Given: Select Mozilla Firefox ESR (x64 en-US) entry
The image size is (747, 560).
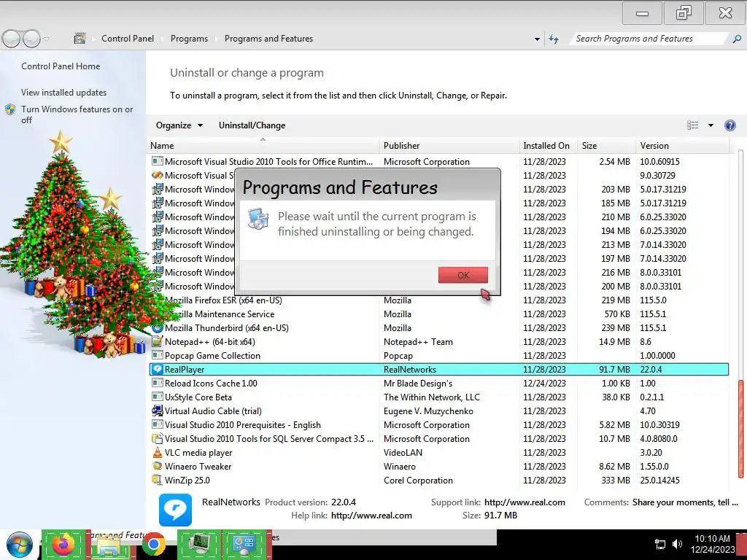Looking at the screenshot, I should pyautogui.click(x=223, y=300).
